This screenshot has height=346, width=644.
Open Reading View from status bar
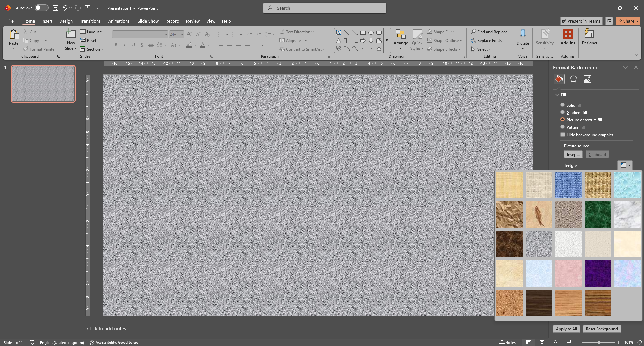pos(555,342)
